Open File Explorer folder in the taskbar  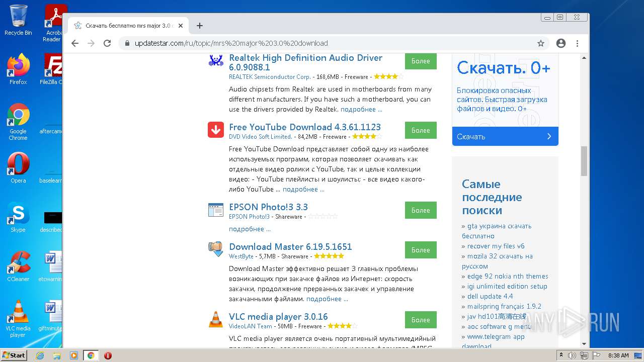click(x=57, y=355)
